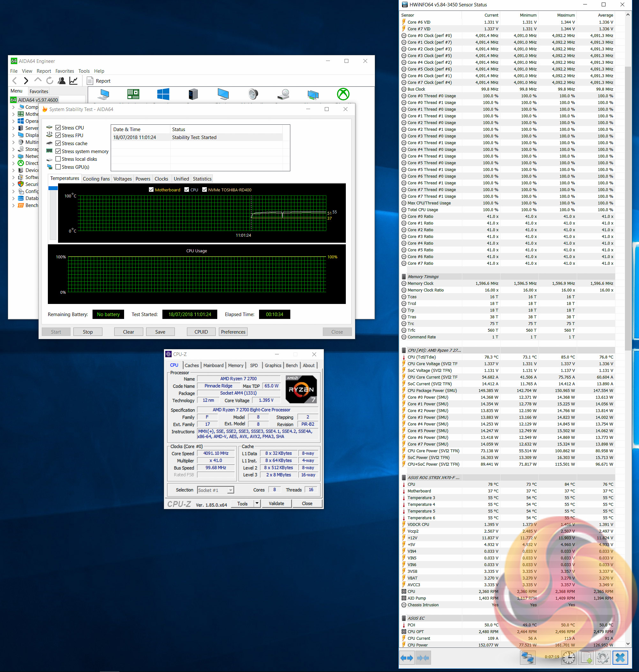Click the HWiNFO sensor settings gear icon

pyautogui.click(x=603, y=658)
